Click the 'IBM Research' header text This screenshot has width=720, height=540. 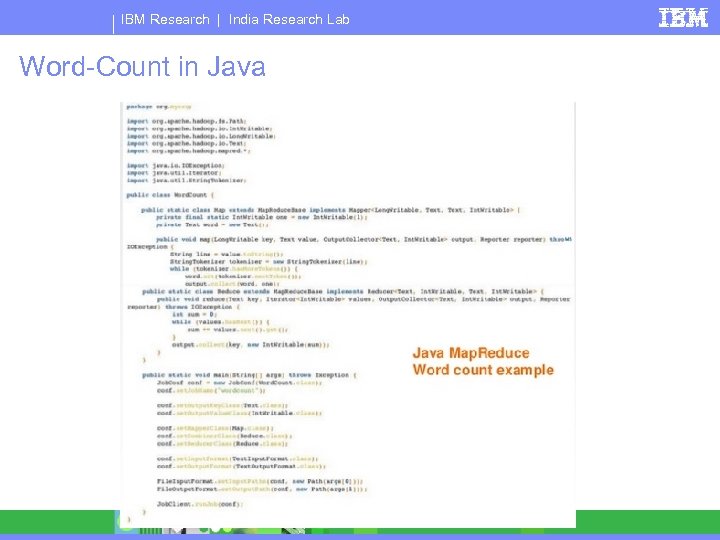[x=165, y=19]
